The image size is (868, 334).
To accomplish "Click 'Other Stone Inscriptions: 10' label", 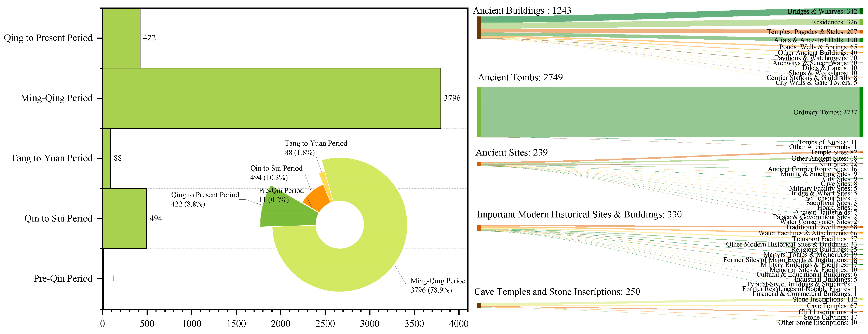I will [817, 323].
